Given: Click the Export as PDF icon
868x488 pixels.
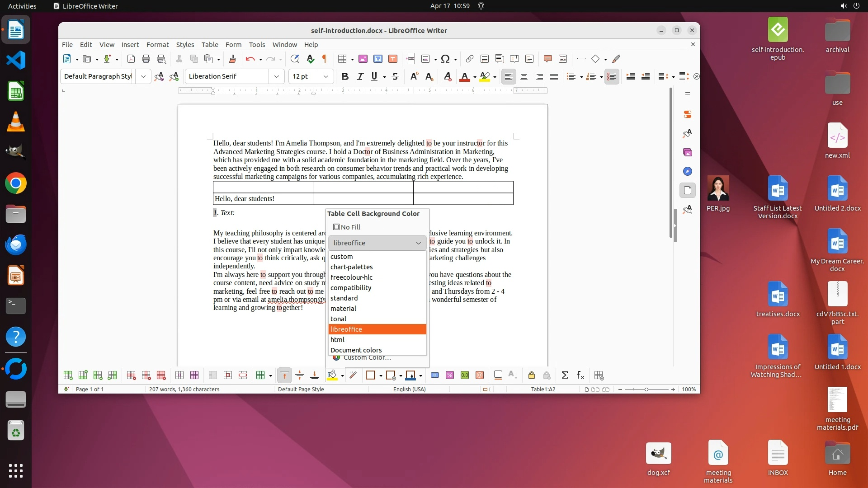Looking at the screenshot, I should [131, 59].
